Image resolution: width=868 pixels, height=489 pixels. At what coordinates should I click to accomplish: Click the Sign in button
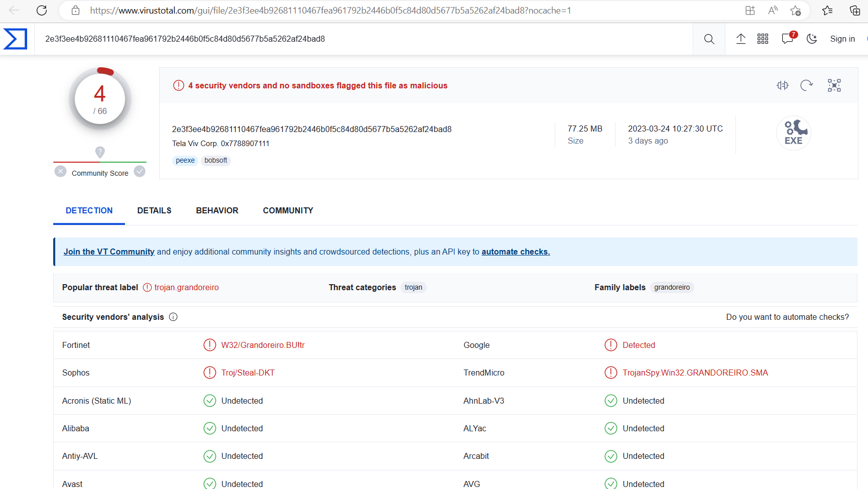(x=842, y=39)
